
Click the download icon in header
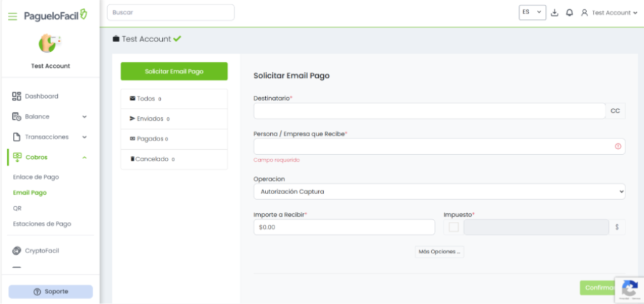554,13
